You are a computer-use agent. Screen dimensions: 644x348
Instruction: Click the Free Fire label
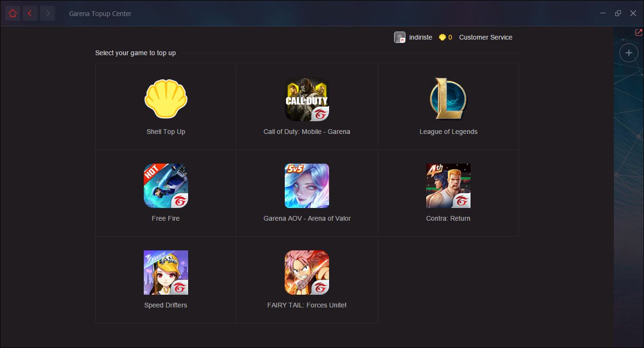[166, 218]
